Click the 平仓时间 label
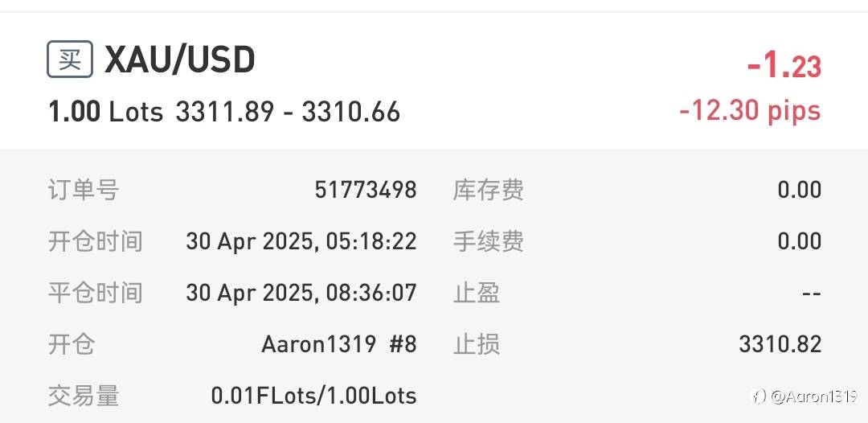868x423 pixels. tap(96, 293)
